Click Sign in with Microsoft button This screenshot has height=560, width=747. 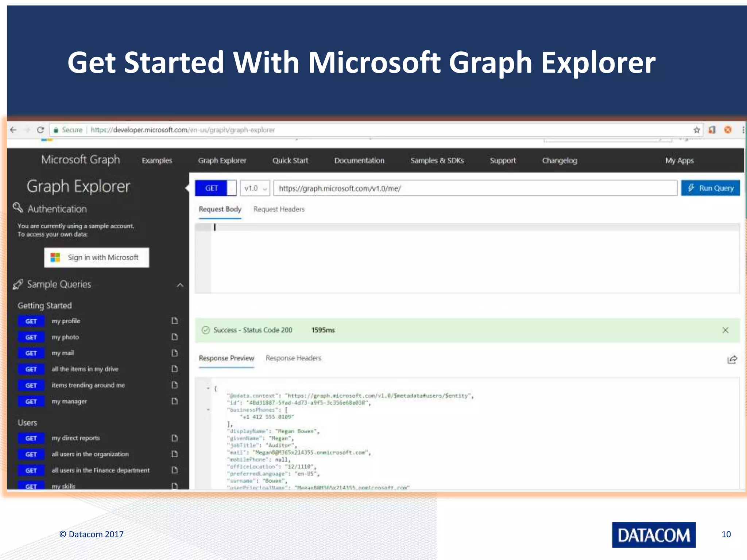(97, 257)
